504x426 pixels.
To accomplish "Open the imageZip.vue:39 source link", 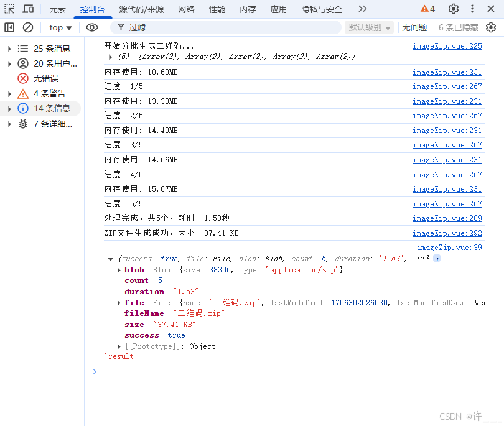I will [449, 248].
